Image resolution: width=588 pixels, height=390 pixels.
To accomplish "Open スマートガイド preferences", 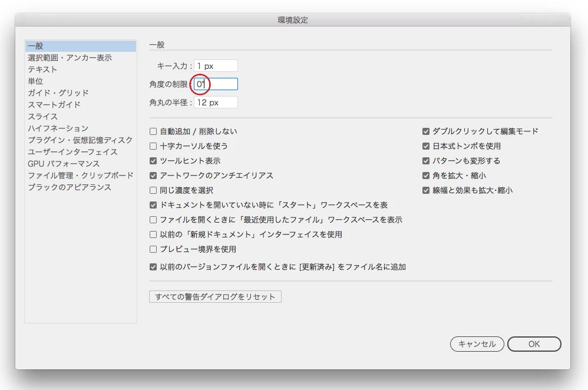I will click(x=54, y=105).
